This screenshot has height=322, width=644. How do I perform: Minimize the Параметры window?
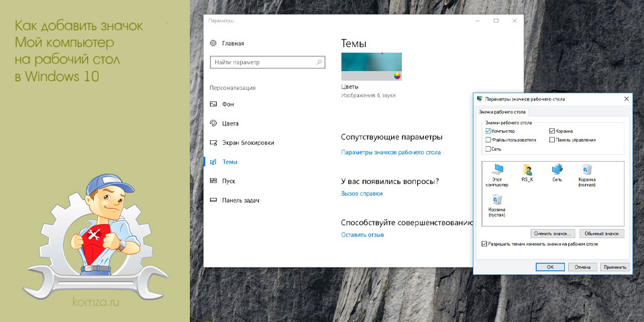tap(477, 21)
